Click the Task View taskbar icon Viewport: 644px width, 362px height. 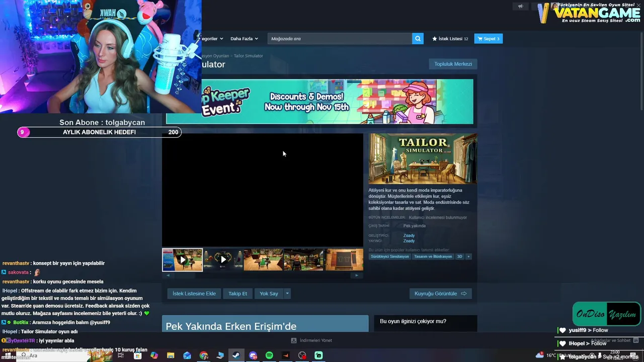(x=121, y=355)
